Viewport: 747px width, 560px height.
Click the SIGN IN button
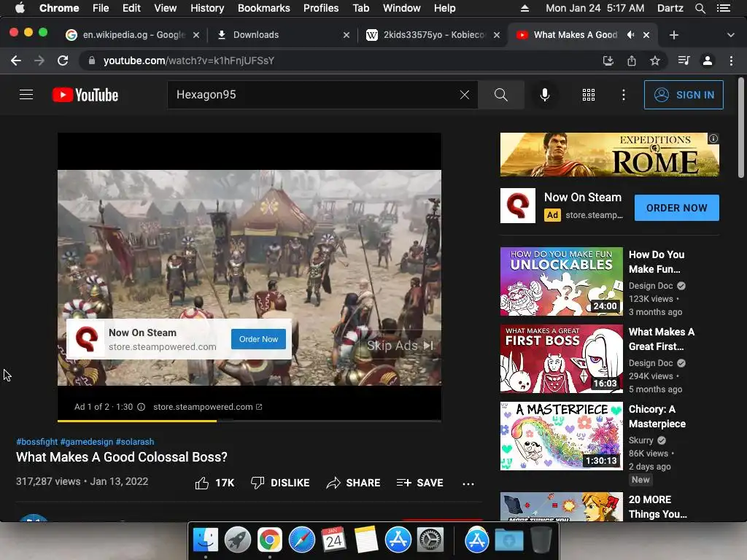(684, 95)
